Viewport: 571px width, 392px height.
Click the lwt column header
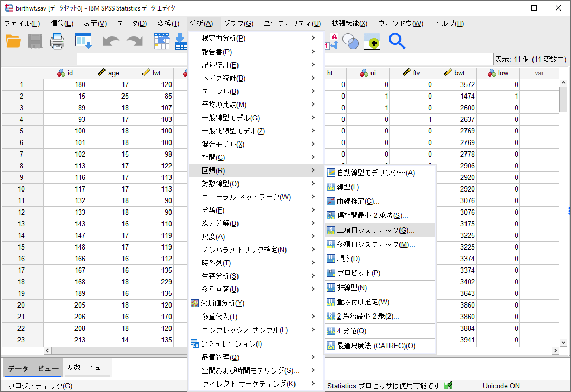pos(152,73)
